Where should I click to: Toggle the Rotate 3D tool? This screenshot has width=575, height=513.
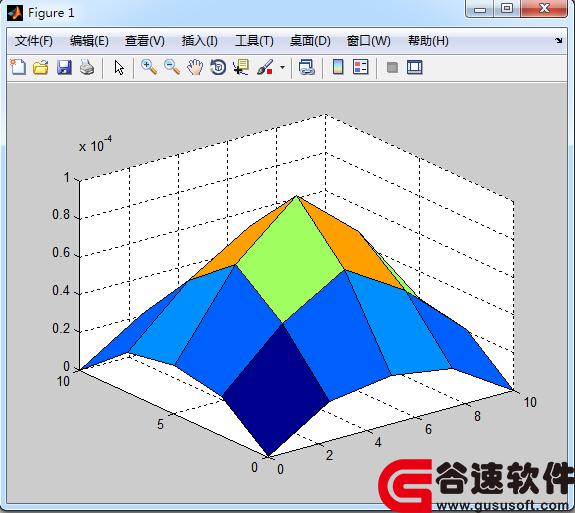point(218,67)
